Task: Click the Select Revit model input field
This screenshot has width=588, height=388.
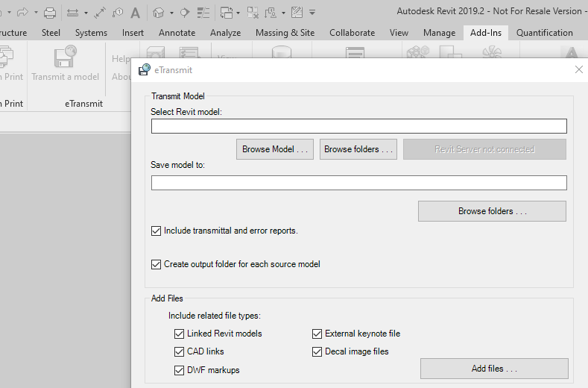Action: tap(359, 126)
